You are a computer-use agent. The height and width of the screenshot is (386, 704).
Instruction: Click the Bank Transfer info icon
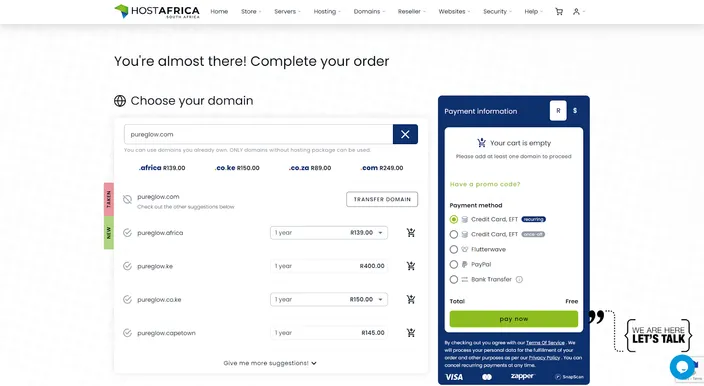click(x=519, y=280)
